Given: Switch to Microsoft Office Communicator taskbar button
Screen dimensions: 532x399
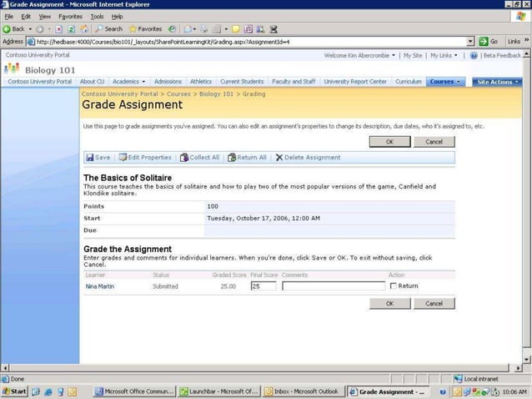Looking at the screenshot, I should click(134, 391).
